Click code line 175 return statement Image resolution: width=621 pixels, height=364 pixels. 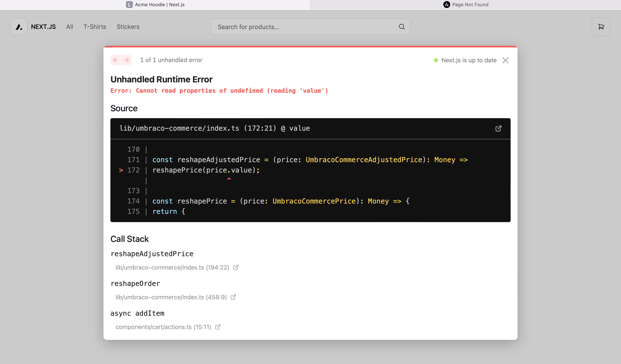169,212
